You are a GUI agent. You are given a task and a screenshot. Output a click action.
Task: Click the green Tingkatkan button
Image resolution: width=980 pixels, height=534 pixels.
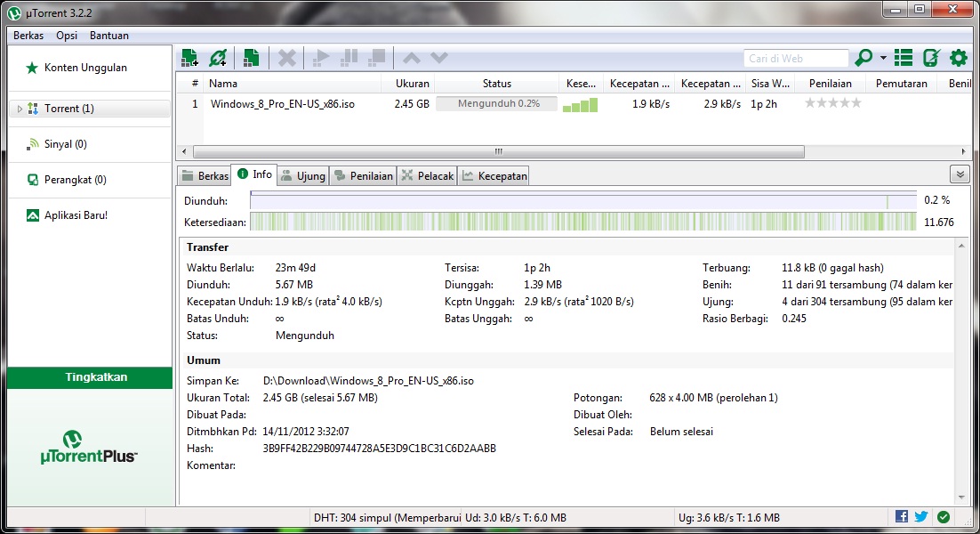[x=90, y=377]
